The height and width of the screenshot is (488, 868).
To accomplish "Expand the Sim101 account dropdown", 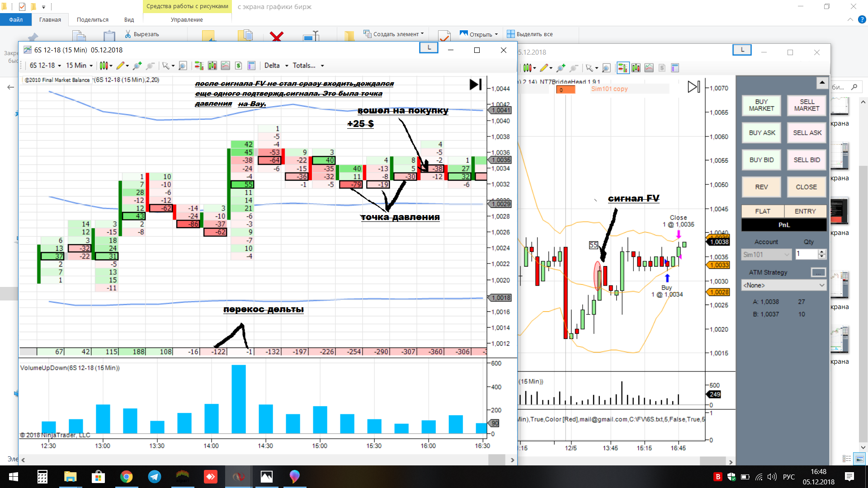I will coord(766,255).
